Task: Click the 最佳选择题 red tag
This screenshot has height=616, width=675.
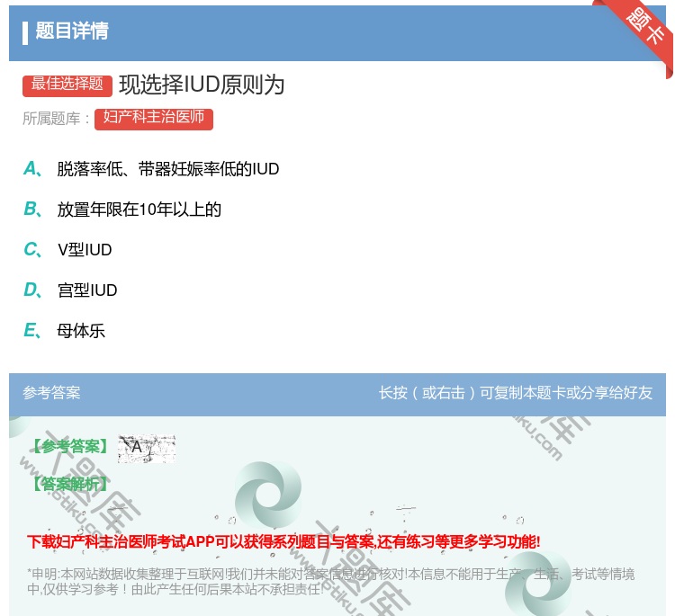Action: [67, 85]
